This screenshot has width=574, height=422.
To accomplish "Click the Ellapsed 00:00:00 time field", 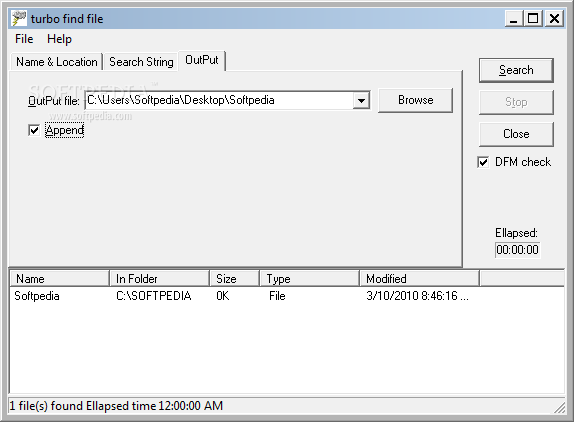I will pos(517,250).
